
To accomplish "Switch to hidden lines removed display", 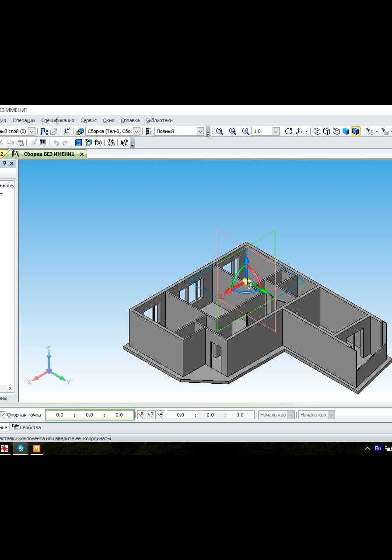I will point(326,131).
